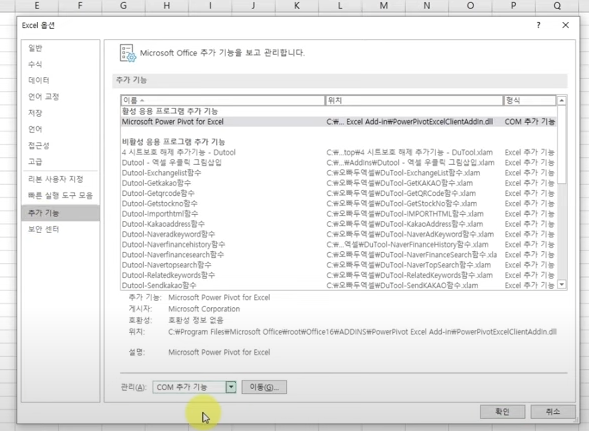Click the add-ins gear document icon
Viewport: 589px width, 431px height.
[x=127, y=53]
